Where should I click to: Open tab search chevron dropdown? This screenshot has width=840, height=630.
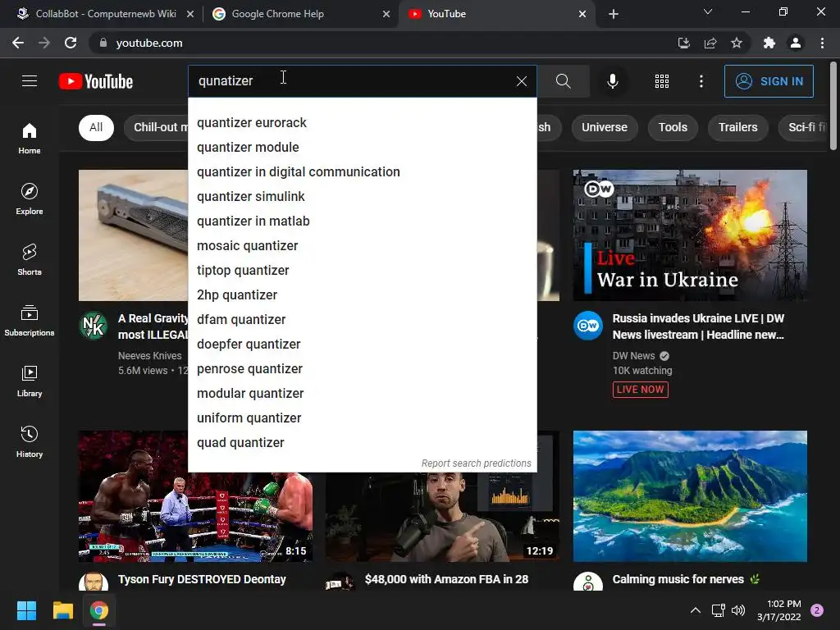tap(708, 11)
